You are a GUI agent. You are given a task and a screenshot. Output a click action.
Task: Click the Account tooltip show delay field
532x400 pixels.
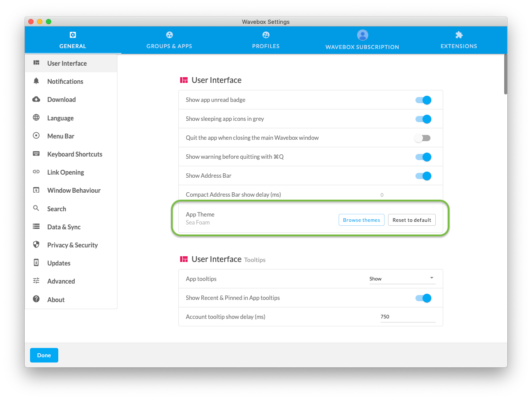tap(408, 317)
